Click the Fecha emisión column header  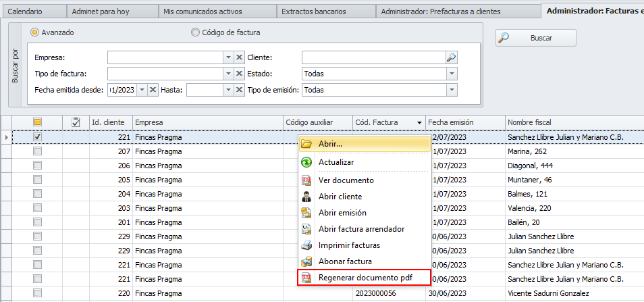coord(465,122)
